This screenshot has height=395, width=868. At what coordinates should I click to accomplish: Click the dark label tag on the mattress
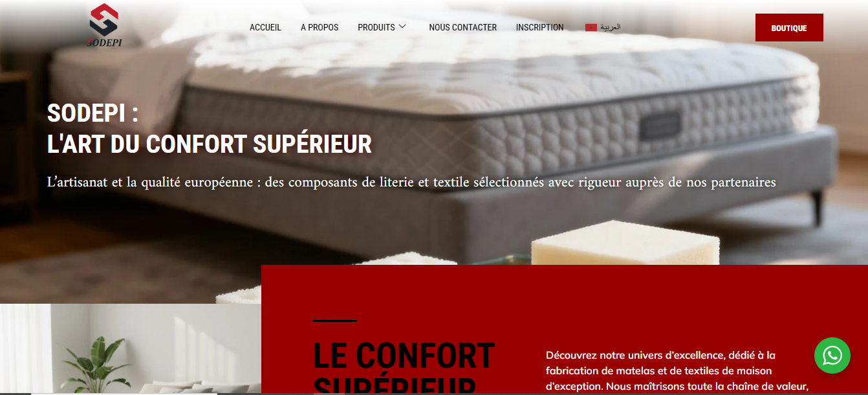click(660, 127)
